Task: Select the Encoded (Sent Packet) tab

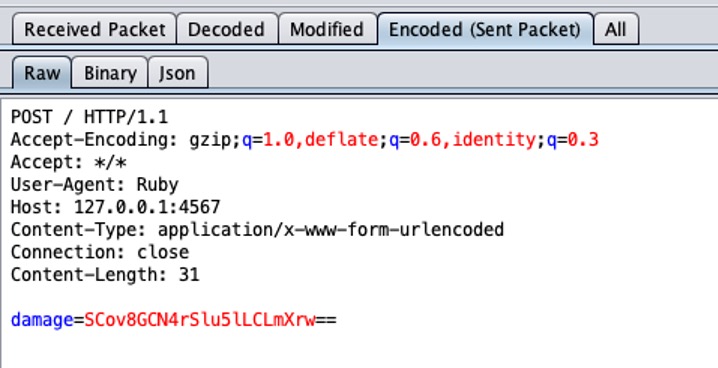Action: point(485,29)
